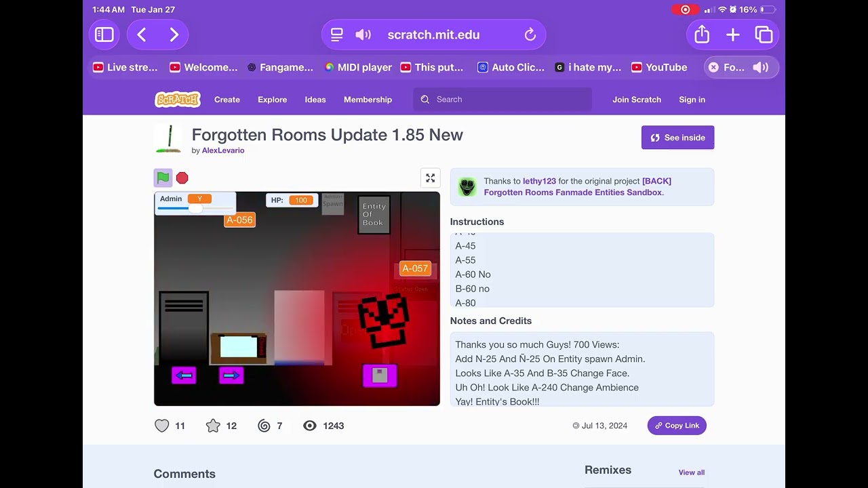The image size is (868, 488).
Task: Click the purple save disk button in game
Action: click(x=380, y=375)
